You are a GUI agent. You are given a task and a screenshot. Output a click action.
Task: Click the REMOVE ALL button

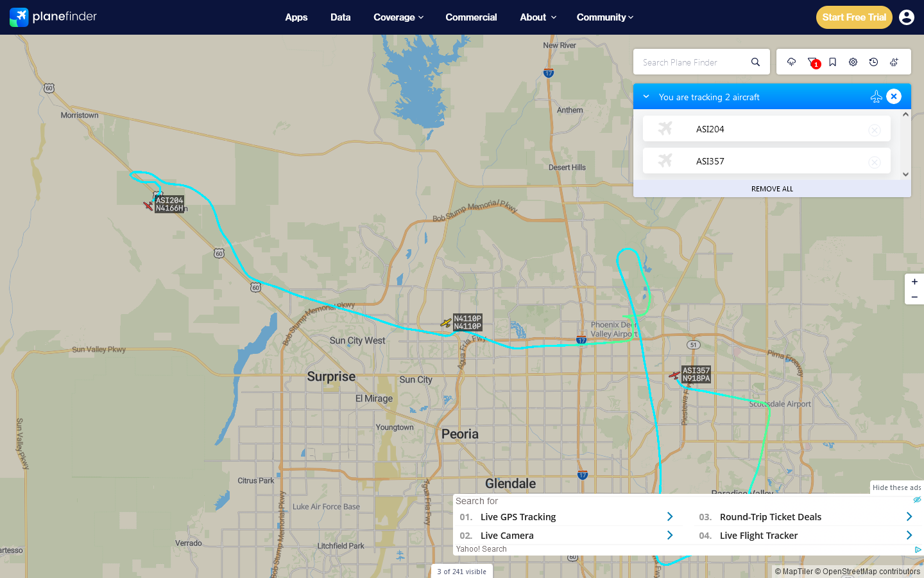(x=772, y=189)
